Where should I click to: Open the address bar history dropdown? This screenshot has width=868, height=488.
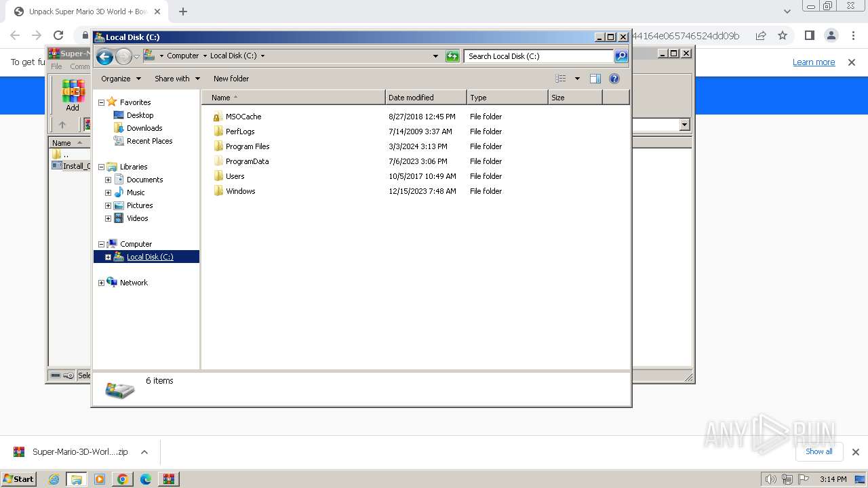[x=435, y=56]
